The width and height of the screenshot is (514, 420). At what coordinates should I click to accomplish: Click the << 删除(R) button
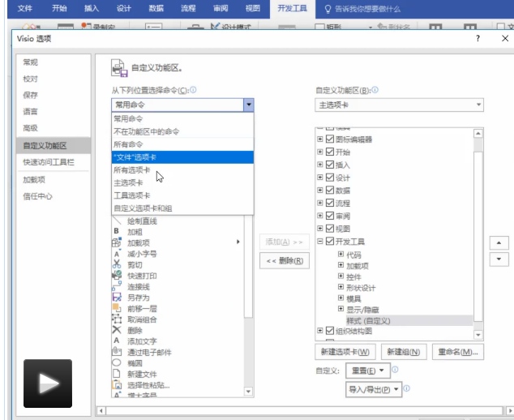[285, 260]
